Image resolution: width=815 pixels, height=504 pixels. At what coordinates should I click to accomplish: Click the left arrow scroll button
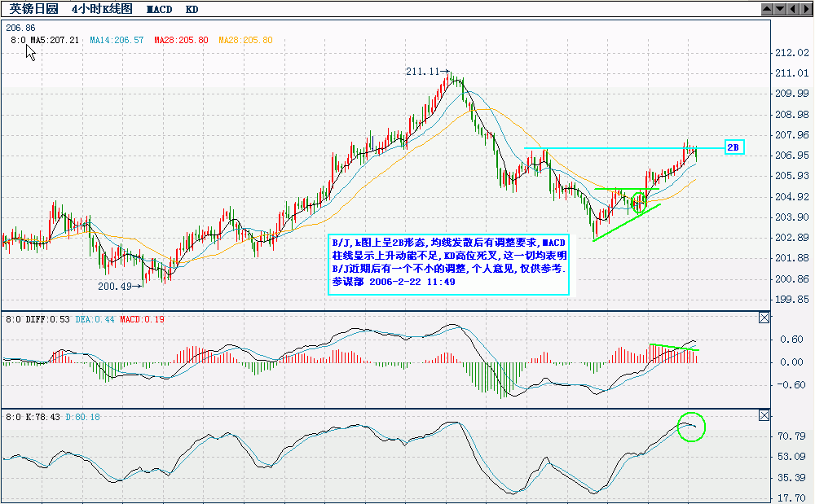click(791, 8)
